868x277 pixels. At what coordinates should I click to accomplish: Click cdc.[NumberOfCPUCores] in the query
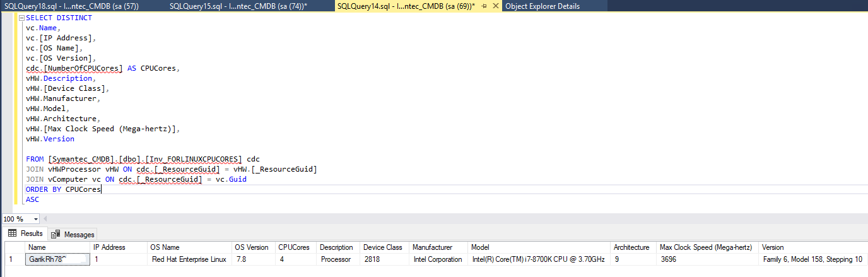tap(74, 68)
